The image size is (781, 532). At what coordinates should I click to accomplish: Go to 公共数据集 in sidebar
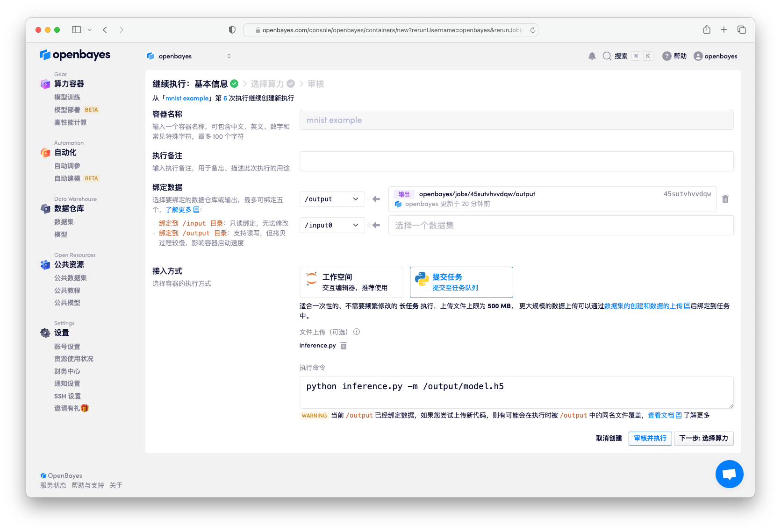pos(71,278)
